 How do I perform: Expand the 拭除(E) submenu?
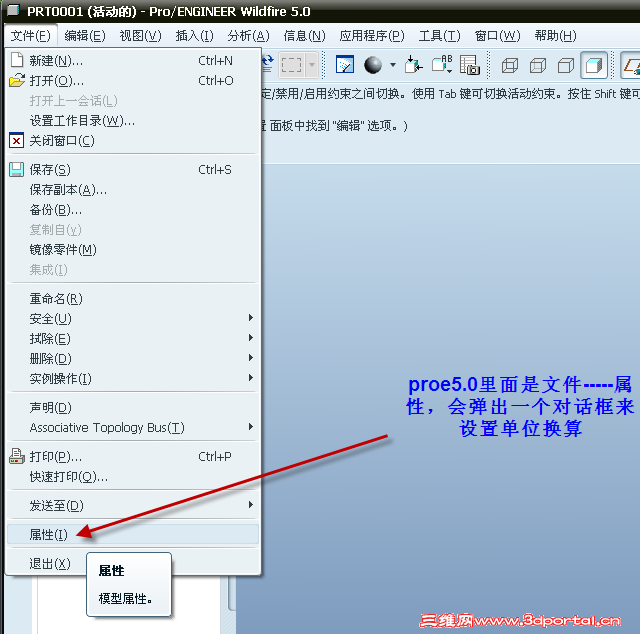tap(133, 338)
